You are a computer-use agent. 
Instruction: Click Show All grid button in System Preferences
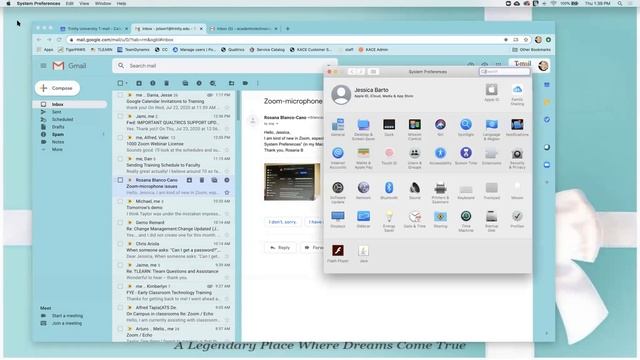click(x=373, y=71)
